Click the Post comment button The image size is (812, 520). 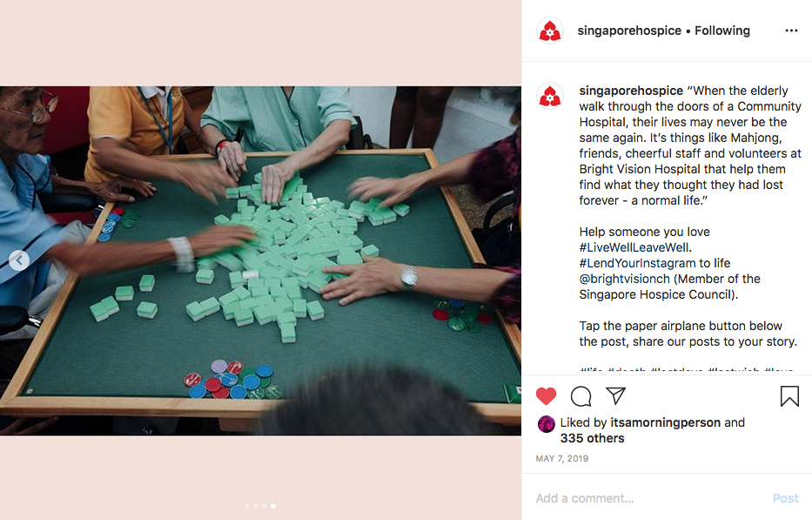coord(786,498)
